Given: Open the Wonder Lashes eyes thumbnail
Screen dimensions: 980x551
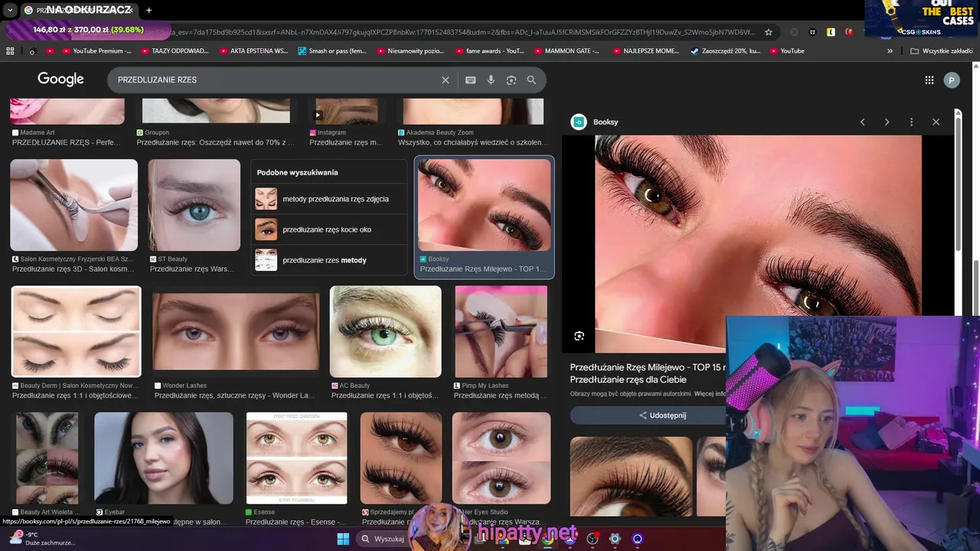Looking at the screenshot, I should pos(236,331).
